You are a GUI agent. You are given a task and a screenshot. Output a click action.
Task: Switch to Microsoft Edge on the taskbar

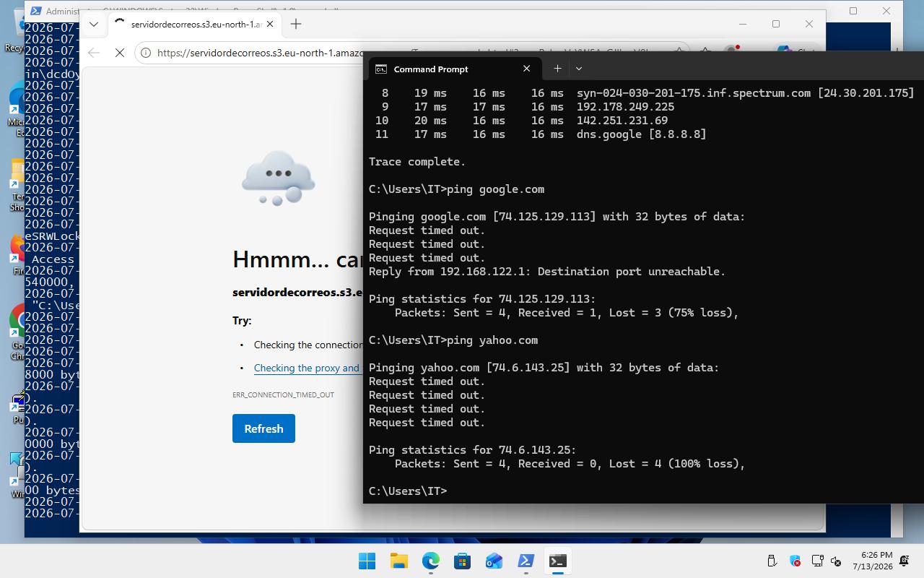[x=431, y=561]
